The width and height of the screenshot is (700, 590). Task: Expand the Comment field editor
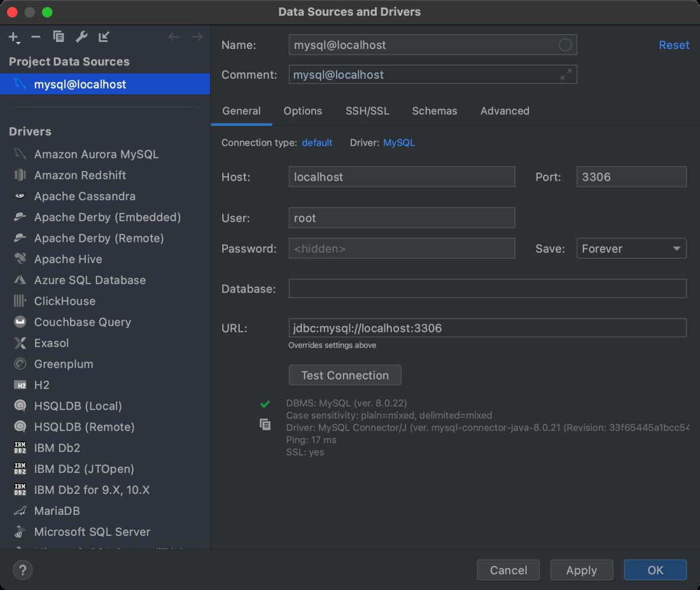pos(566,75)
